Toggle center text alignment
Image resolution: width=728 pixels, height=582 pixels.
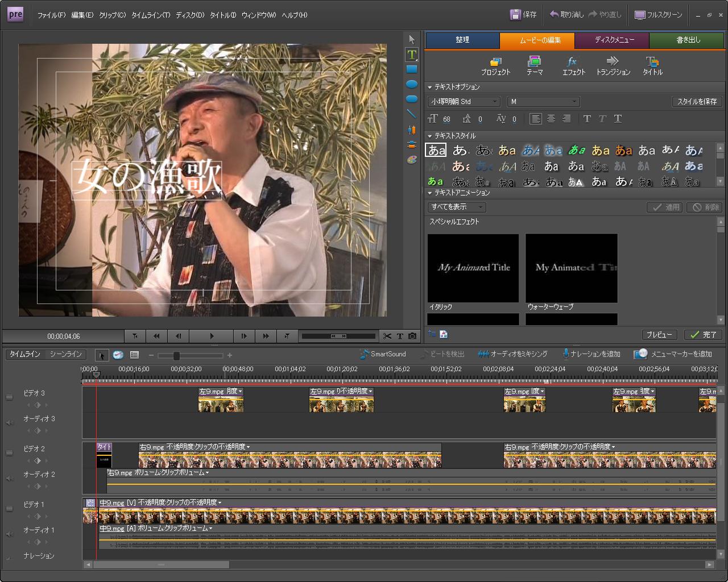pyautogui.click(x=551, y=119)
